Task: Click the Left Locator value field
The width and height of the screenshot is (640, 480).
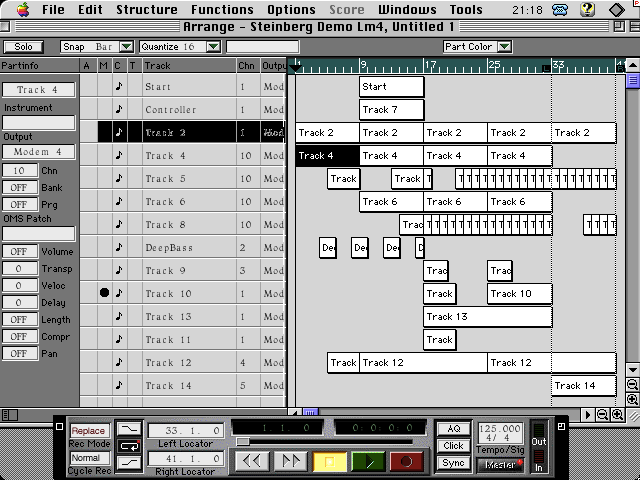Action: (x=185, y=430)
